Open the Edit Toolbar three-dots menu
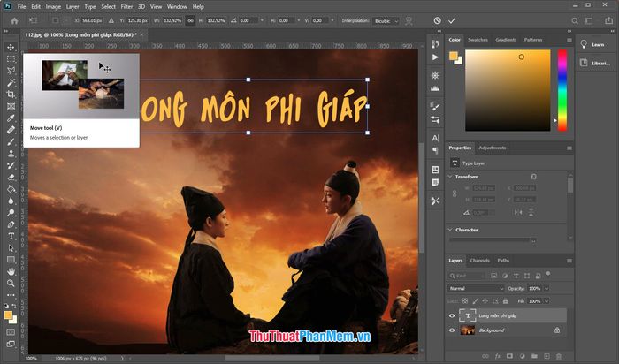Image resolution: width=619 pixels, height=364 pixels. point(11,294)
